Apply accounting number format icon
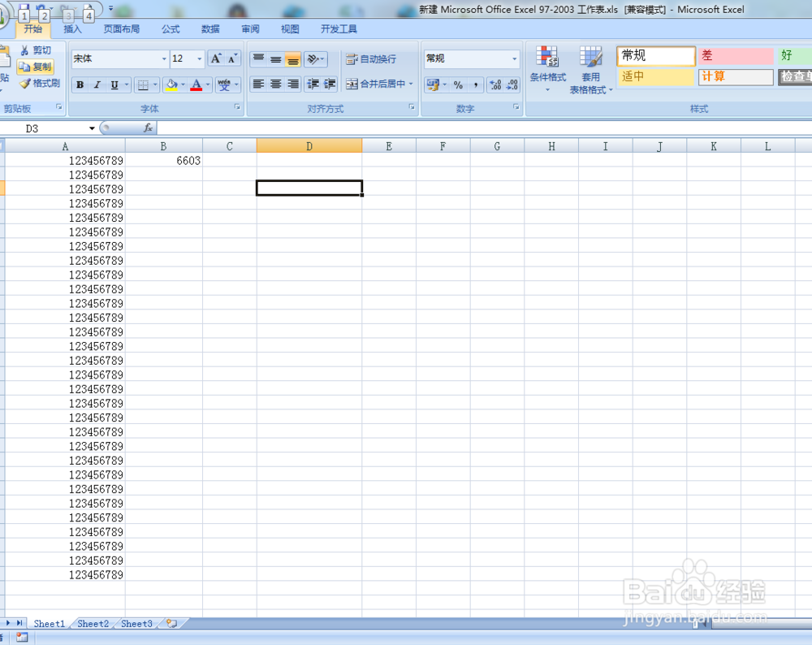812x645 pixels. click(x=433, y=84)
